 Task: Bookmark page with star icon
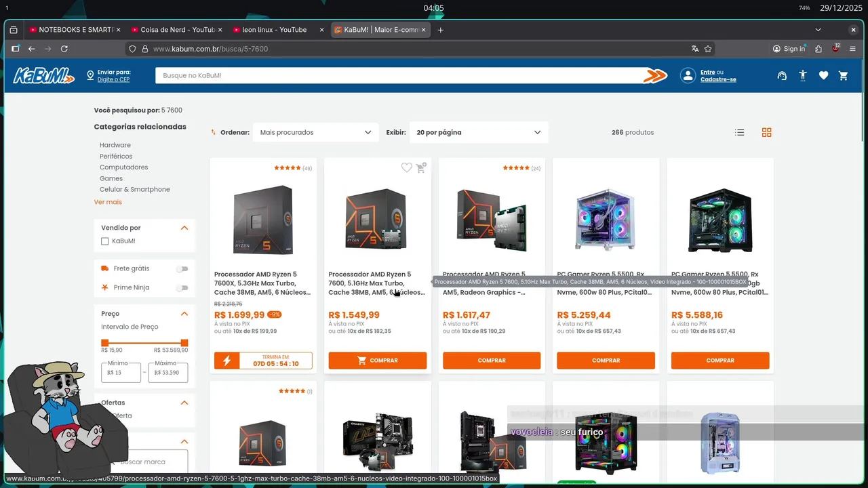coord(708,49)
